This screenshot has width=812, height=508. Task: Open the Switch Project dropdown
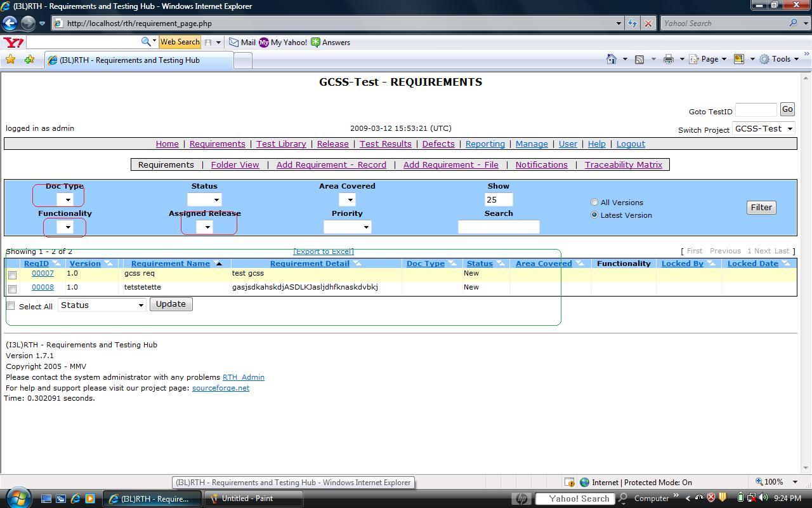click(763, 128)
